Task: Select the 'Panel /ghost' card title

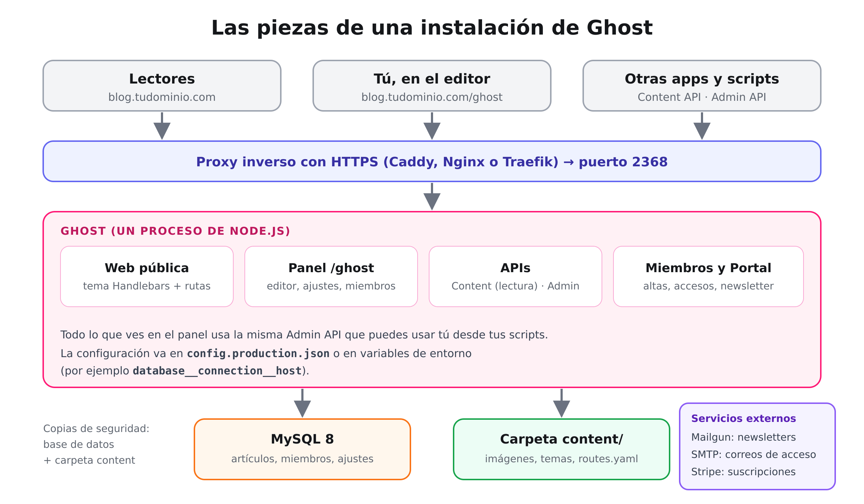Action: (x=331, y=268)
